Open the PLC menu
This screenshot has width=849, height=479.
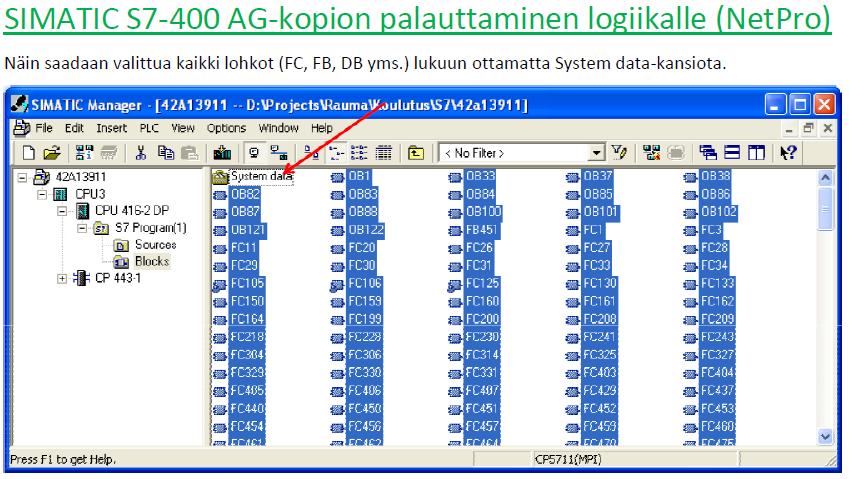pyautogui.click(x=149, y=128)
